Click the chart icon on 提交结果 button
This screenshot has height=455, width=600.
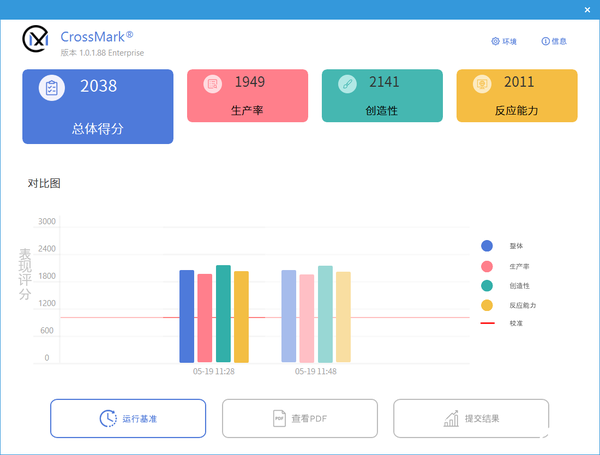pyautogui.click(x=451, y=418)
